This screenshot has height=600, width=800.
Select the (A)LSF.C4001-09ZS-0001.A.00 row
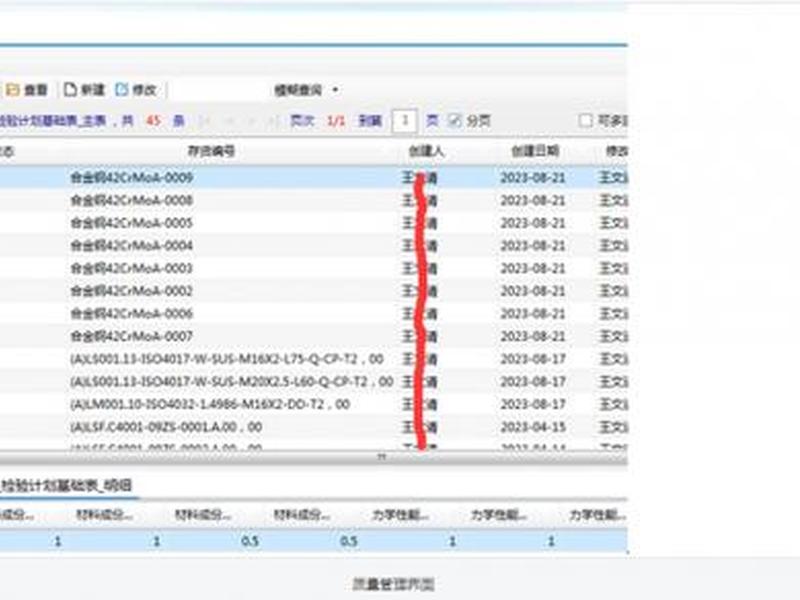coord(314,427)
